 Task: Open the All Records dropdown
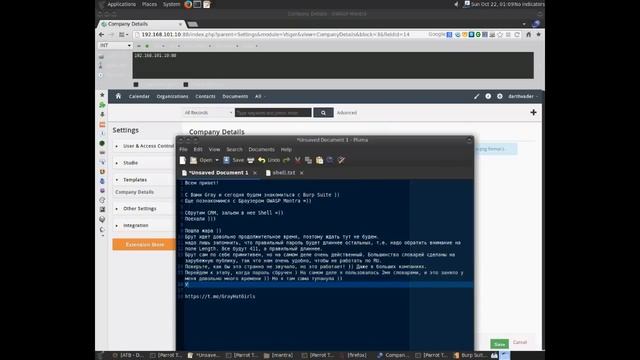click(208, 113)
